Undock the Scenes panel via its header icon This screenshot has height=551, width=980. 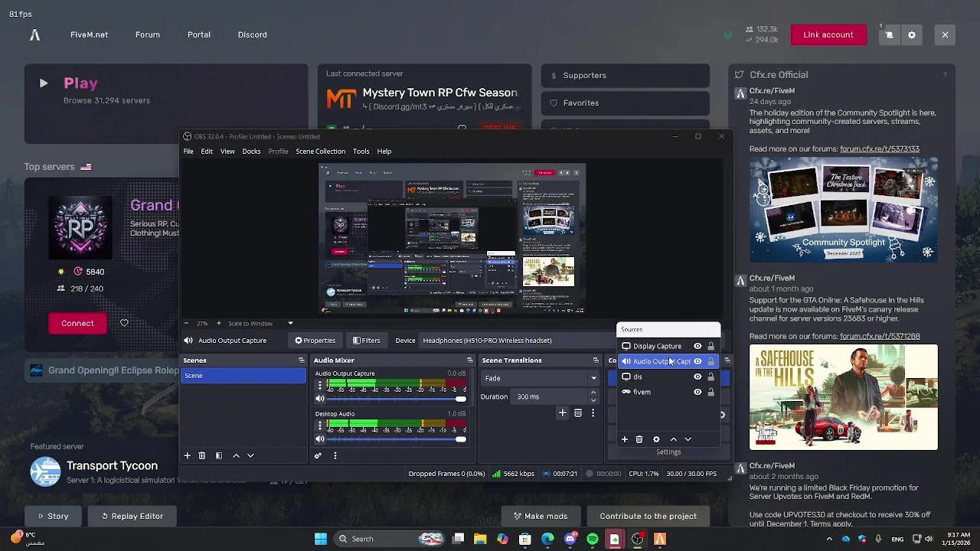302,360
